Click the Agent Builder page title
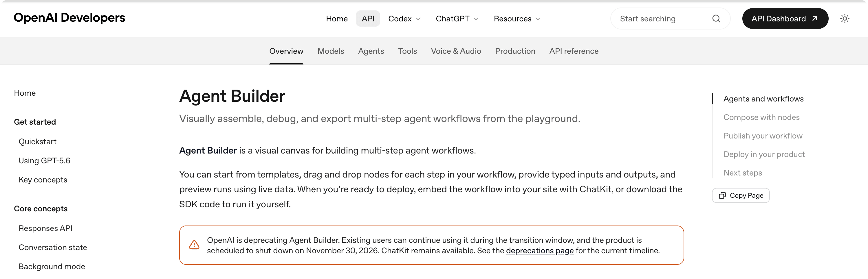868x279 pixels. click(232, 96)
